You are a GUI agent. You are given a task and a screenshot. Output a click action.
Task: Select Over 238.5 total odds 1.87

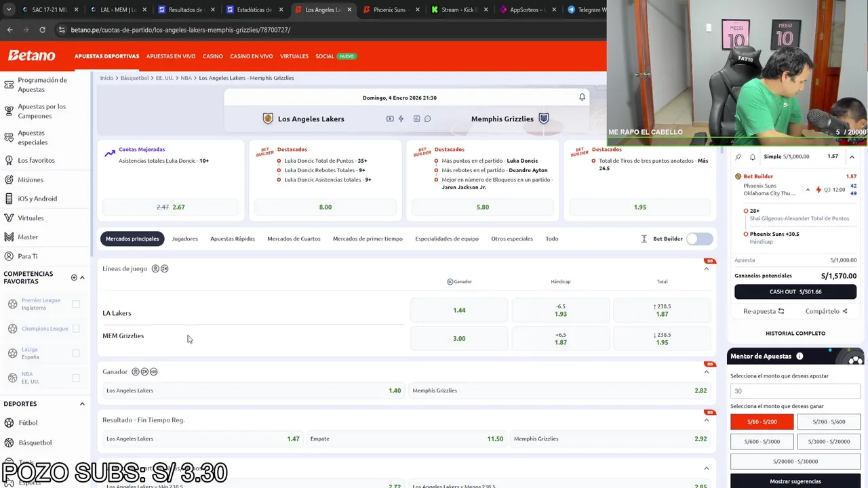(x=662, y=310)
